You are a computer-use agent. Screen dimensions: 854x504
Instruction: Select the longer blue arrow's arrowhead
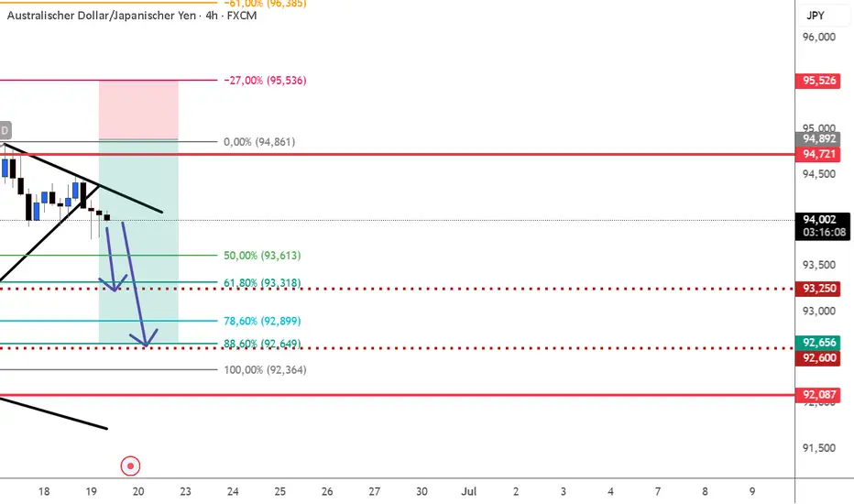click(x=146, y=342)
